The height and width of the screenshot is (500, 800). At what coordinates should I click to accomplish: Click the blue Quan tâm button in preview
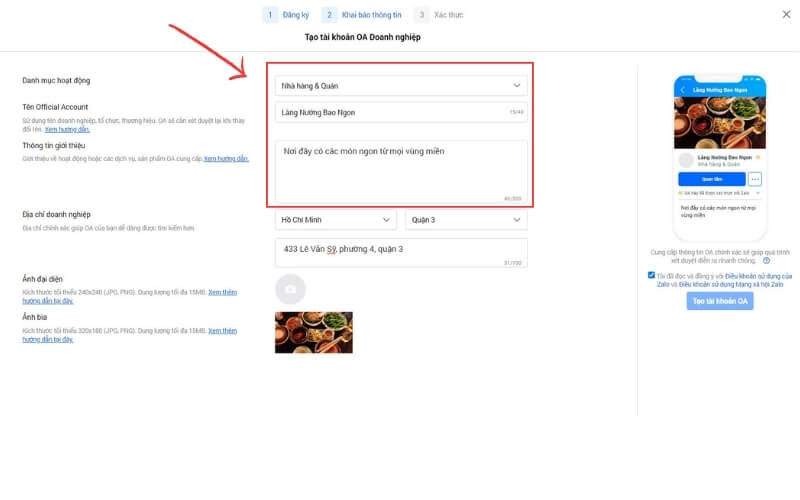[712, 179]
